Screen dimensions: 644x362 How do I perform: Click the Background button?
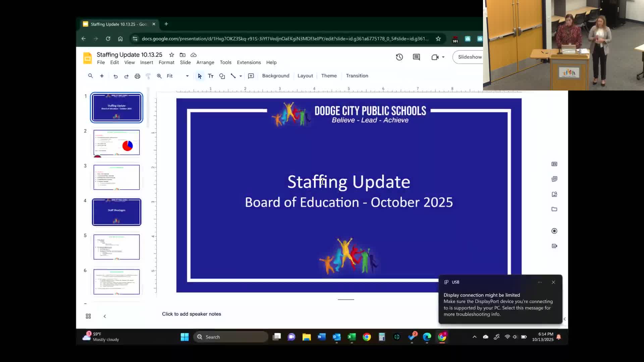(x=275, y=76)
